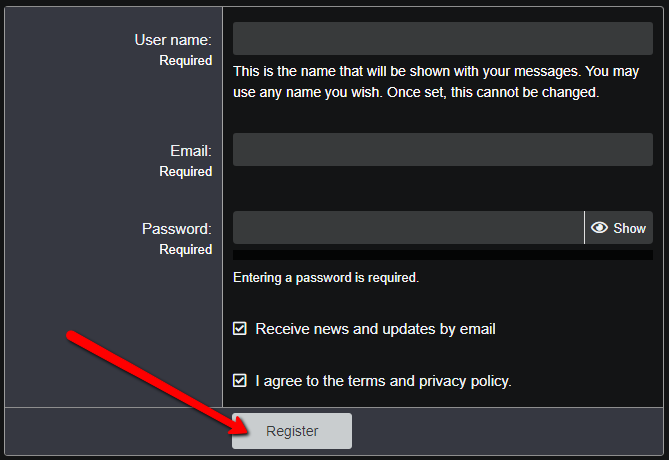
Task: Click the "Receive news and updates by email" label
Action: tap(375, 329)
